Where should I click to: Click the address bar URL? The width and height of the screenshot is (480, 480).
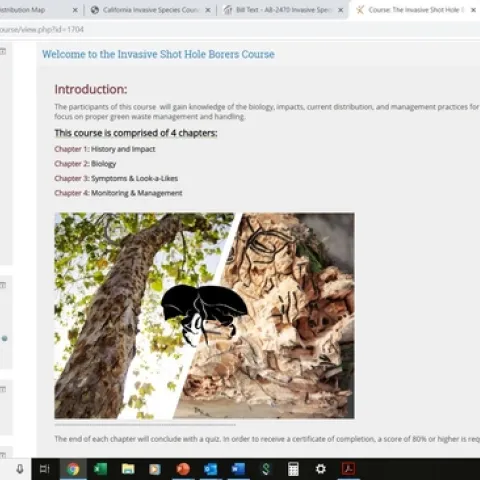click(x=42, y=29)
